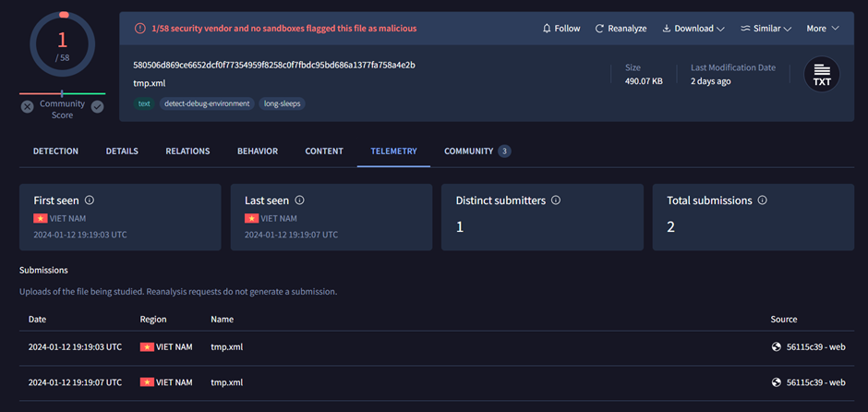Click the detect-debug-environment tag
The image size is (868, 412).
point(207,103)
